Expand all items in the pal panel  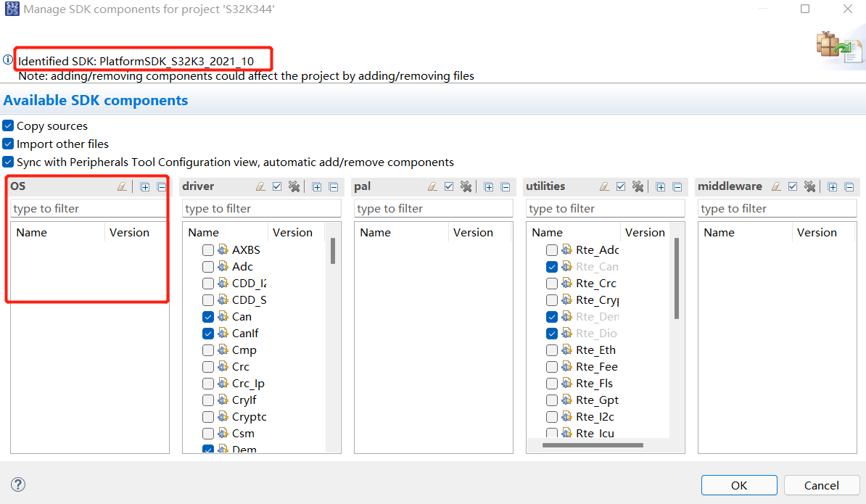coord(488,186)
